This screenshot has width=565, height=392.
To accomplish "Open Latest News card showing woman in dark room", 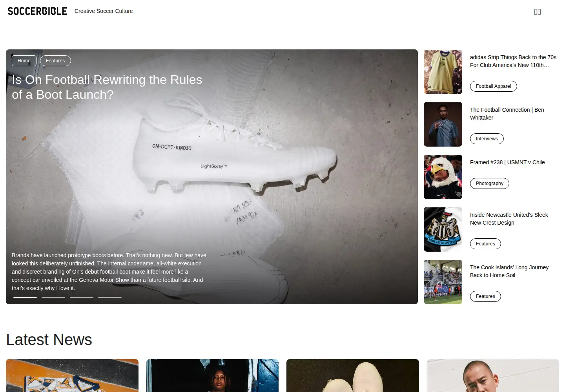I will 212,376.
